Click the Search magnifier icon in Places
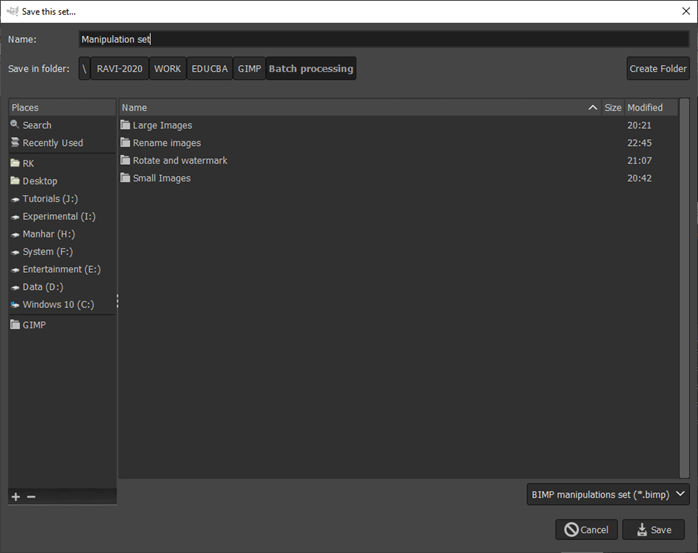Viewport: 698px width, 553px height. (x=15, y=124)
